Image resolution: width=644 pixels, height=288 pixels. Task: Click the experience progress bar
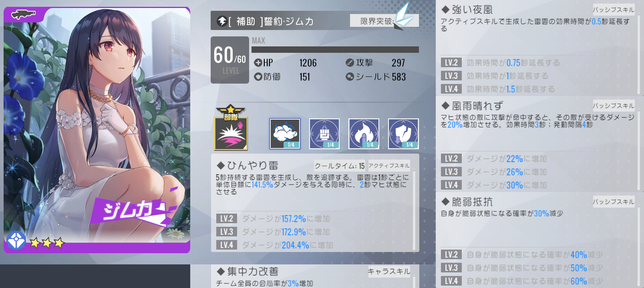click(335, 50)
